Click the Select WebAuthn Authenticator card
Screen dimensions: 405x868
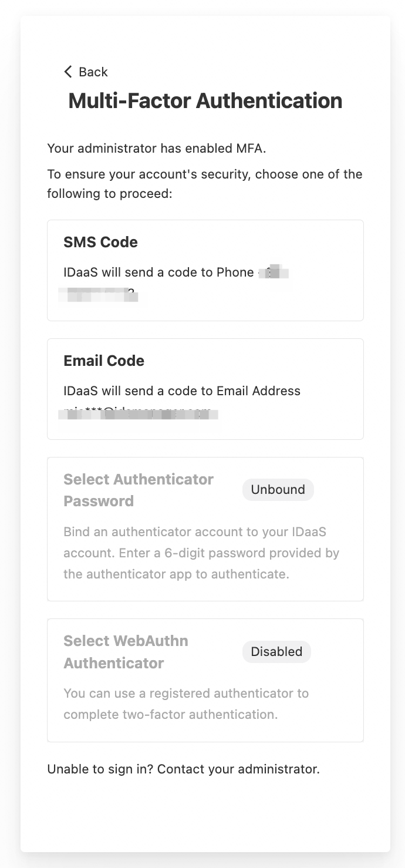point(205,679)
